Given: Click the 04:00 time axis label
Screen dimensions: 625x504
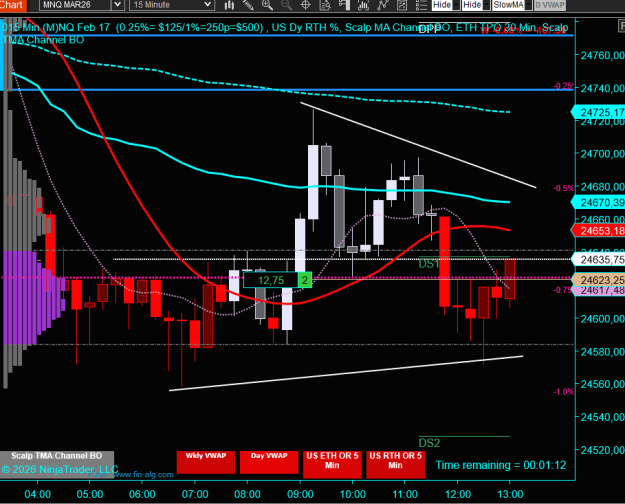Looking at the screenshot, I should click(37, 494).
